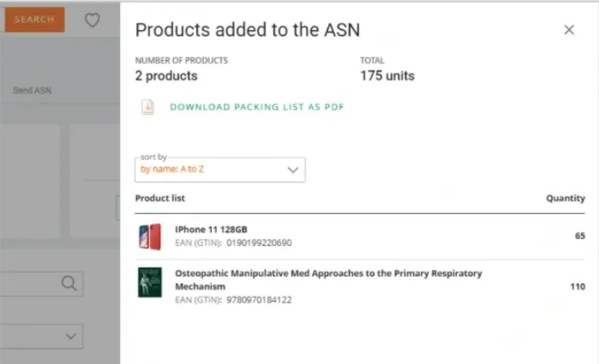This screenshot has width=599, height=364.
Task: Open the sort by name dropdown
Action: click(x=219, y=170)
